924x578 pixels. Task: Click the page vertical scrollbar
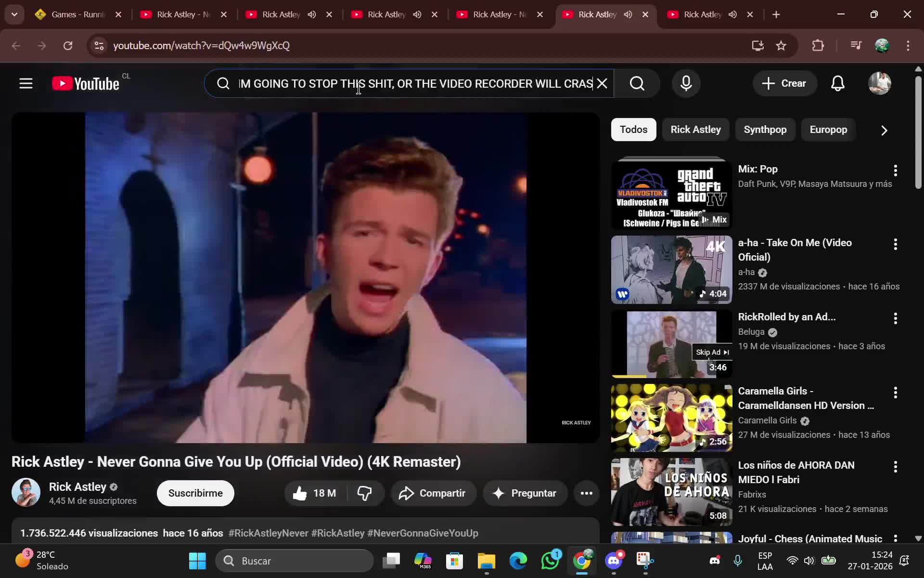[918, 132]
